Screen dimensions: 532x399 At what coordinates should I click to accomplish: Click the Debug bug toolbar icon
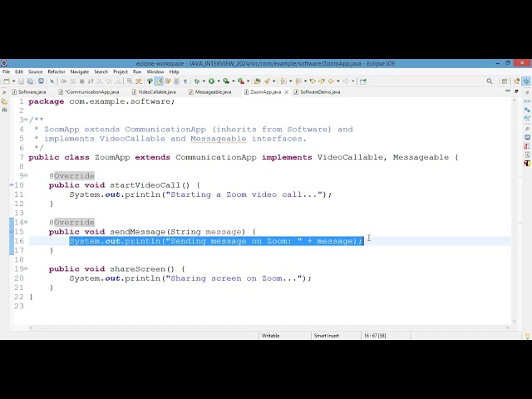click(196, 81)
